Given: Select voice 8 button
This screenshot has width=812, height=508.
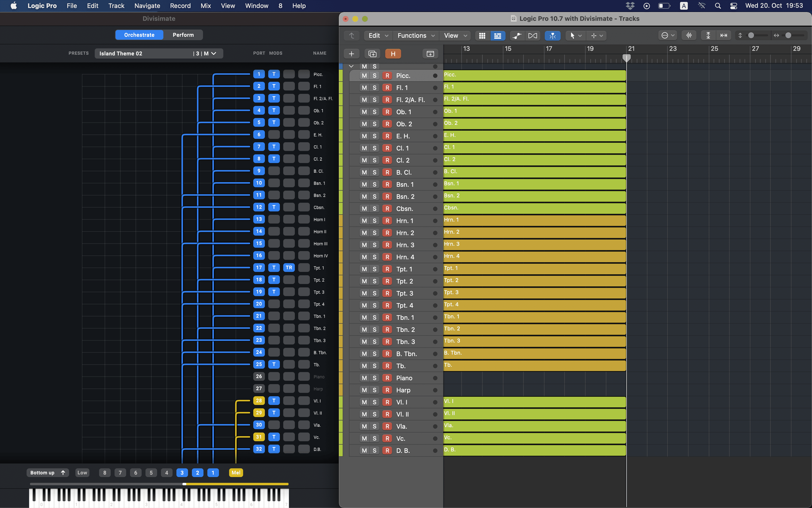Looking at the screenshot, I should 105,473.
